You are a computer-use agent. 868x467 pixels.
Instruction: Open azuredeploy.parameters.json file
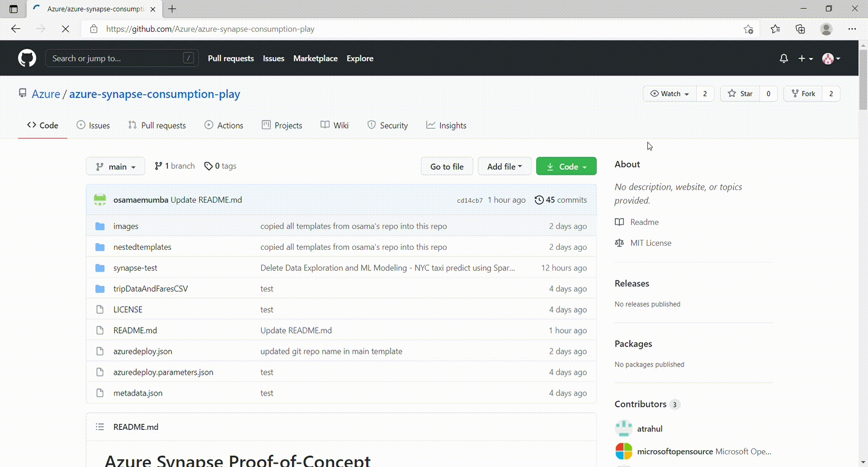(x=163, y=372)
